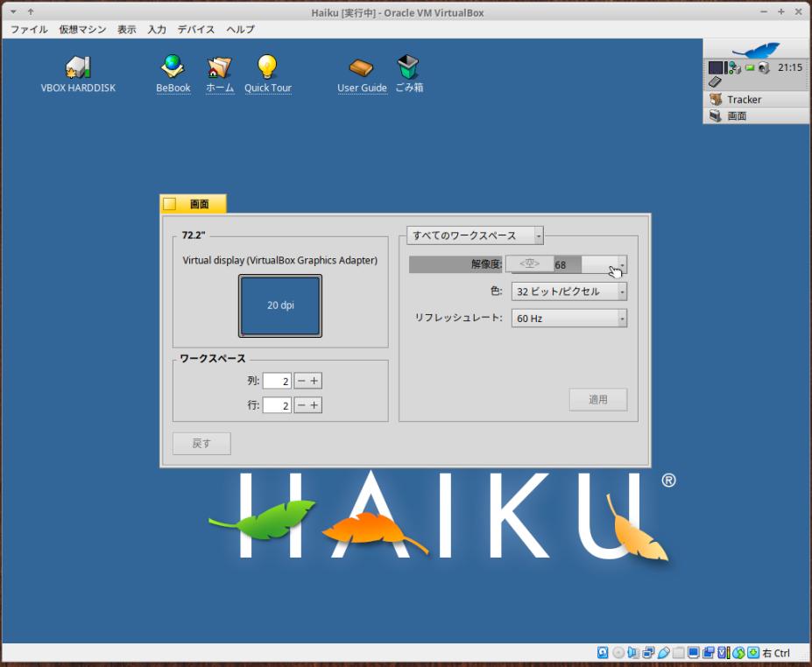Click the network status tray icon
This screenshot has width=812, height=667.
pos(736,67)
